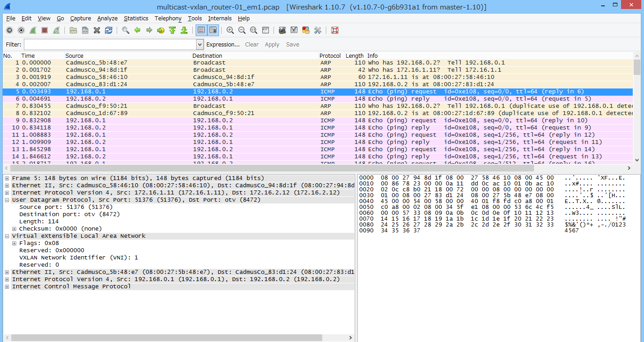
Task: Open the Filter history dropdown arrow
Action: [x=200, y=44]
